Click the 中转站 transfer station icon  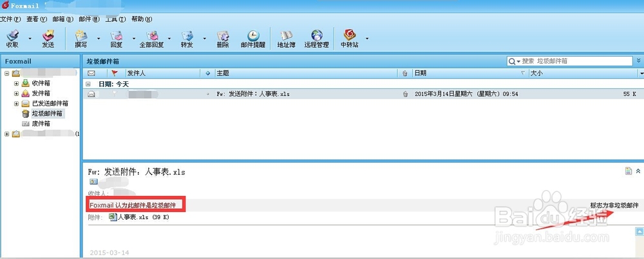350,35
